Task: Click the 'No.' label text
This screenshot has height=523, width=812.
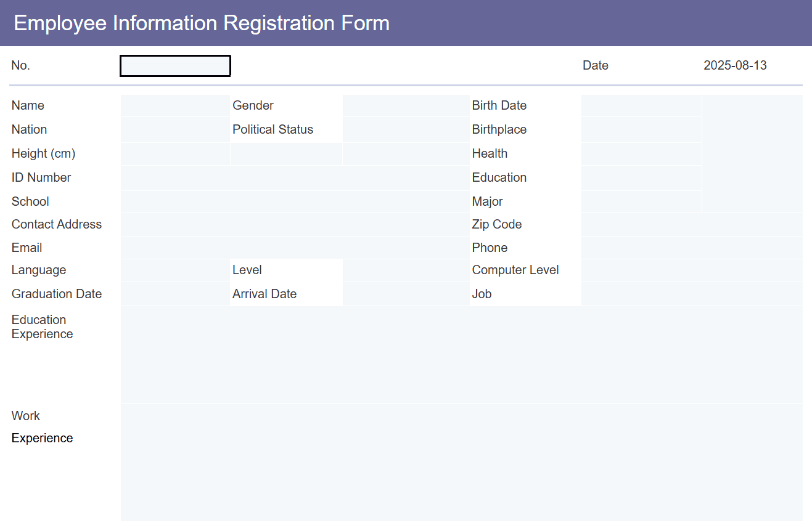Action: point(21,65)
